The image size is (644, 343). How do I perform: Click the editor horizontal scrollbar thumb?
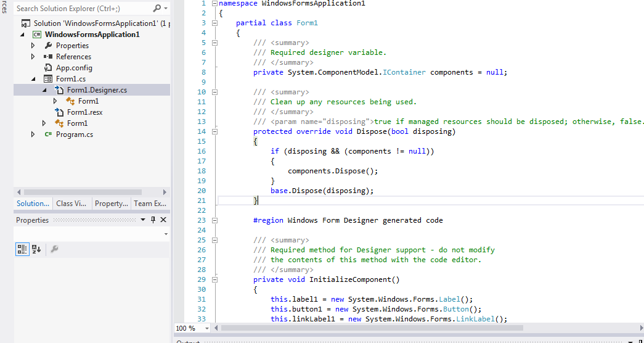coord(372,328)
